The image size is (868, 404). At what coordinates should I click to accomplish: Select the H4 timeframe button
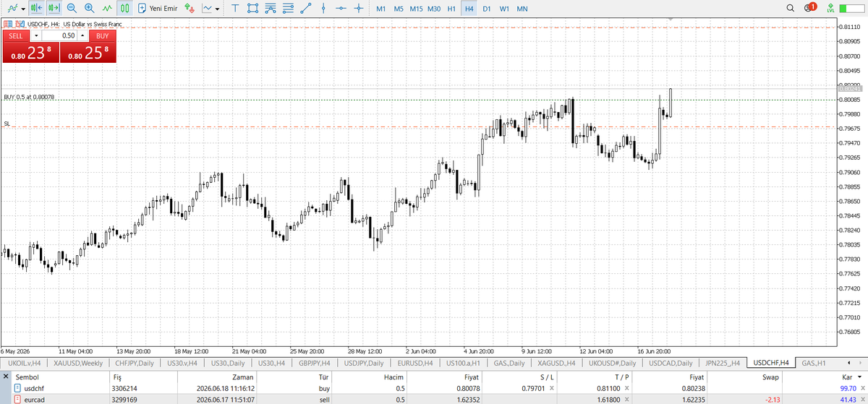coord(469,9)
